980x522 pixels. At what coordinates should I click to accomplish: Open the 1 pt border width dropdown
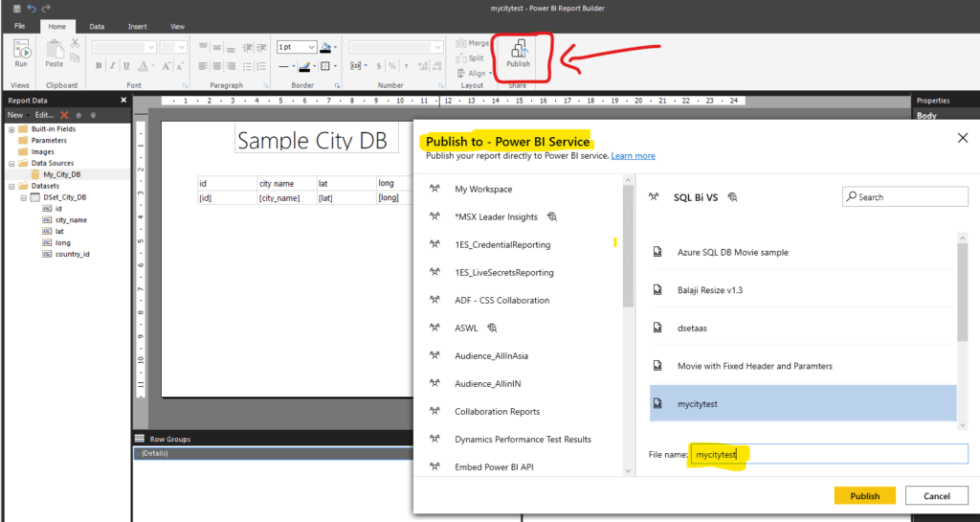[311, 48]
